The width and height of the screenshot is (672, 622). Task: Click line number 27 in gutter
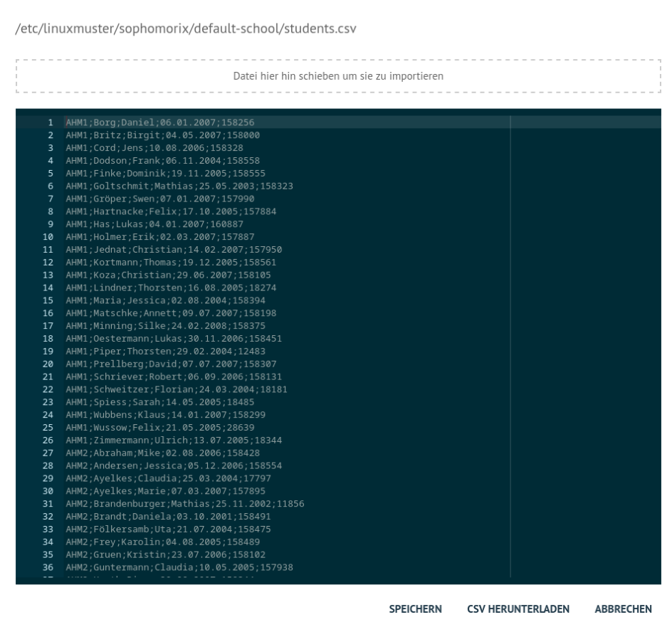pyautogui.click(x=48, y=453)
